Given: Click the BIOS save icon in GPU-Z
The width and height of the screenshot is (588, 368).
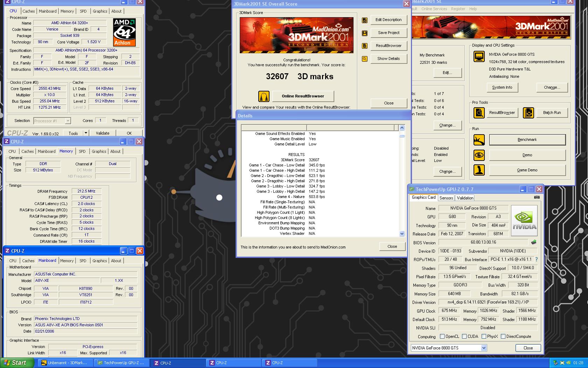Looking at the screenshot, I should tap(533, 242).
